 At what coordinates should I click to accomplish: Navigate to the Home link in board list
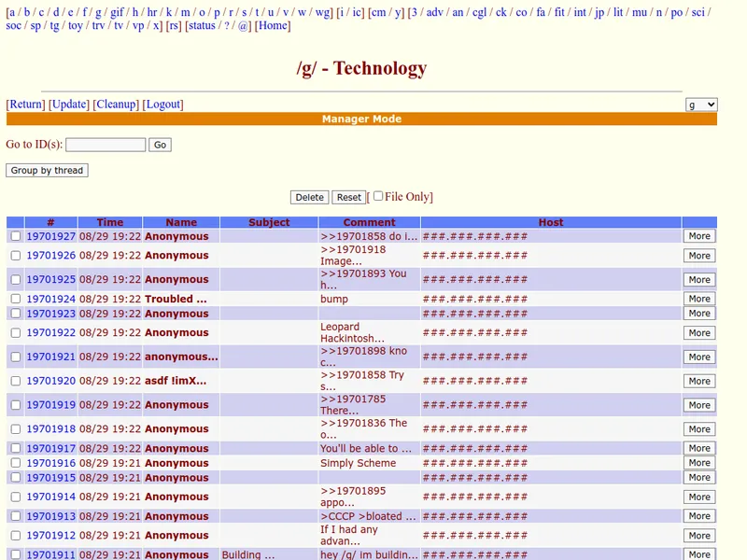pos(273,26)
